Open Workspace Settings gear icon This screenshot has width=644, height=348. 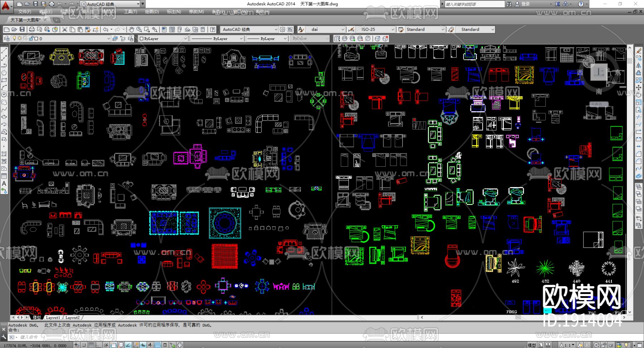tap(283, 29)
